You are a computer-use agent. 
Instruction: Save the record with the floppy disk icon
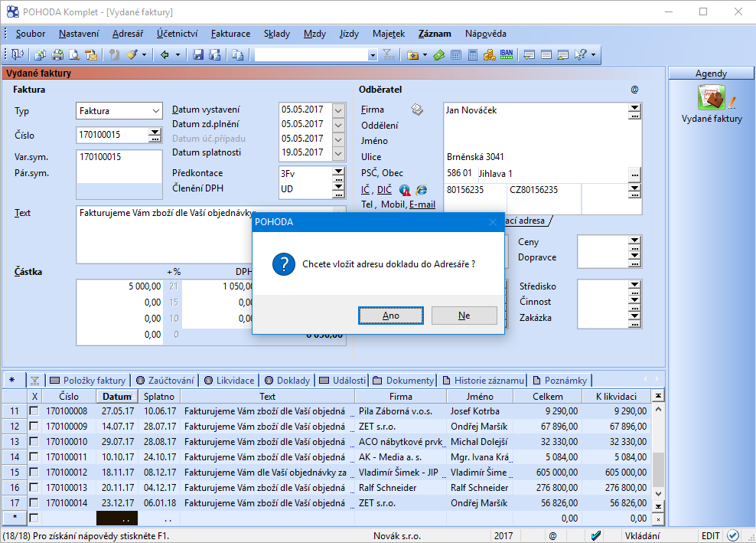pos(198,55)
